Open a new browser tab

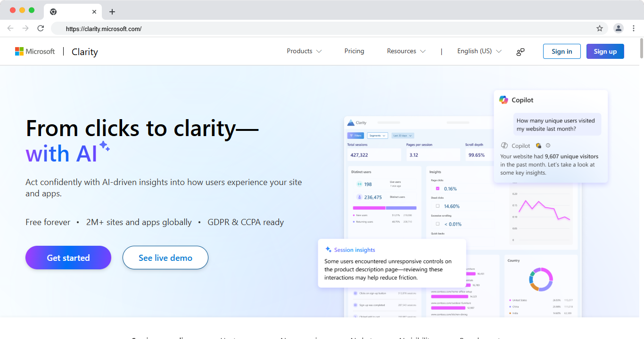(x=112, y=12)
